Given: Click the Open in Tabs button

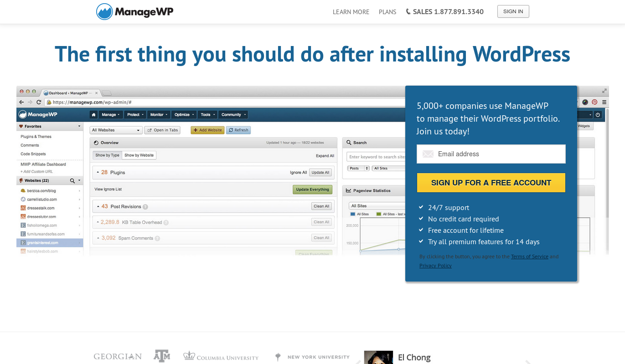Looking at the screenshot, I should pos(162,130).
